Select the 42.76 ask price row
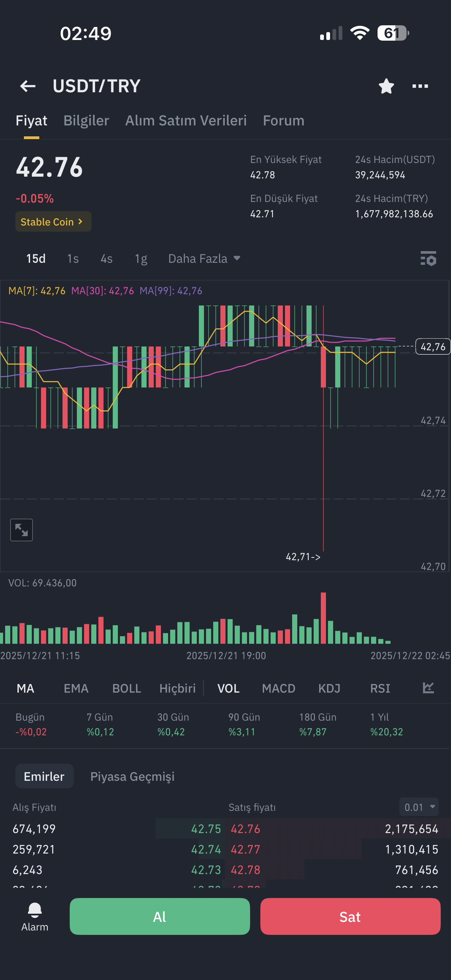The image size is (451, 980). (x=334, y=829)
